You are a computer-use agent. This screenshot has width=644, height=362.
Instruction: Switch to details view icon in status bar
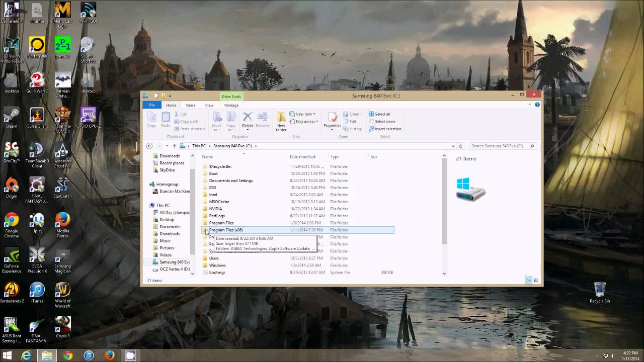coord(529,280)
